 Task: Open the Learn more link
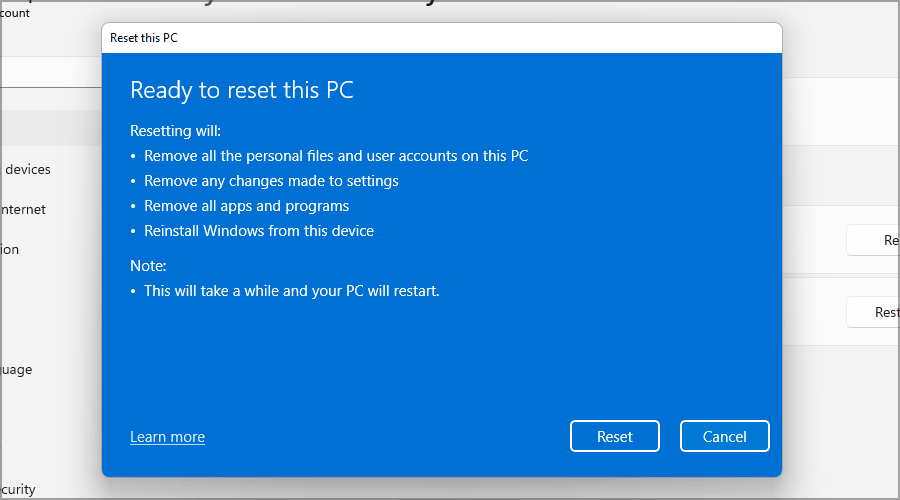(167, 437)
